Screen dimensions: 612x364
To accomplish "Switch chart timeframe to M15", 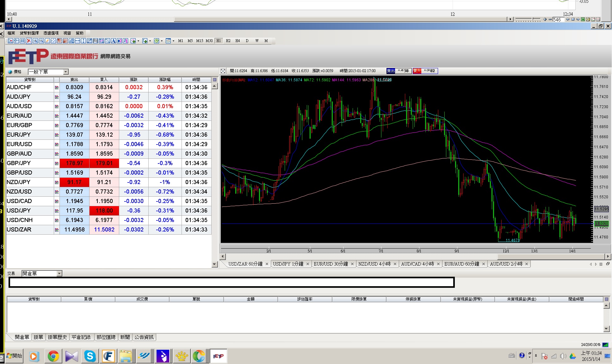I will [200, 41].
